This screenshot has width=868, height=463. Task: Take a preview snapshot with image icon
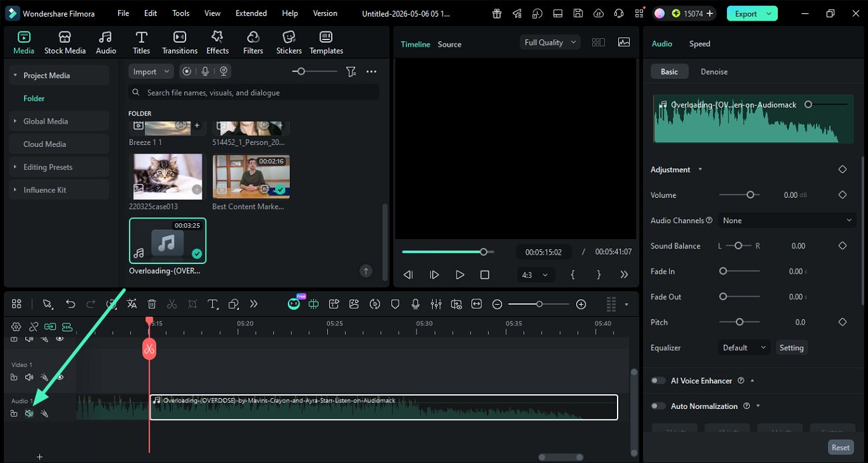click(x=624, y=42)
